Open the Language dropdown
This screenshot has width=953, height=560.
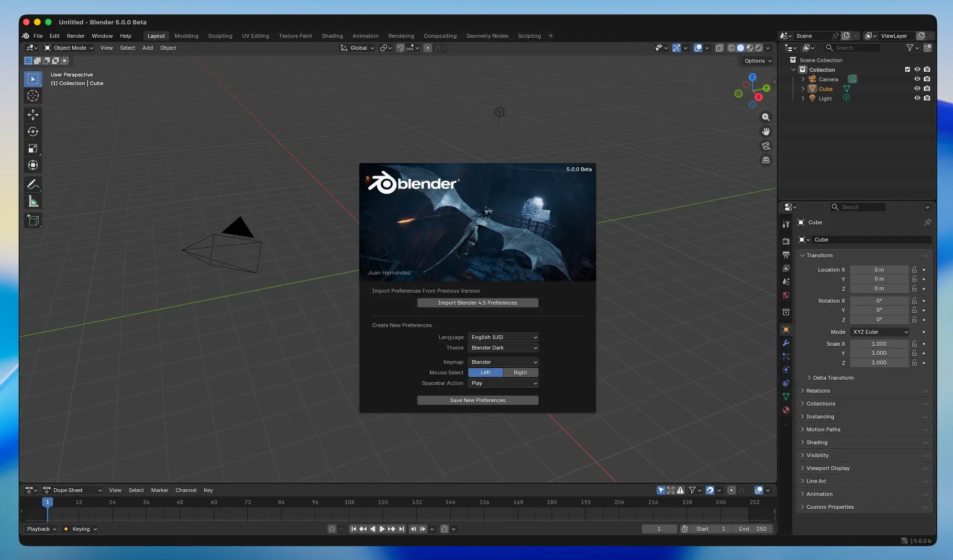coord(503,337)
